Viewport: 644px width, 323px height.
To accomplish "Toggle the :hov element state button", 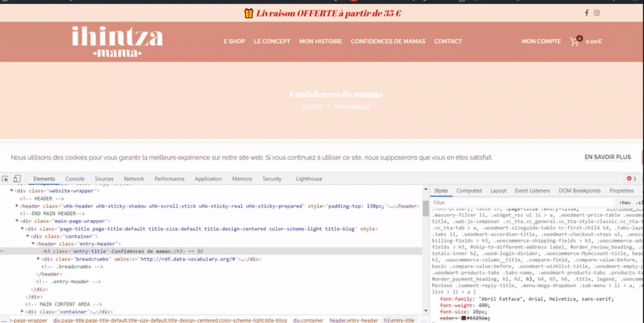I will 625,203.
